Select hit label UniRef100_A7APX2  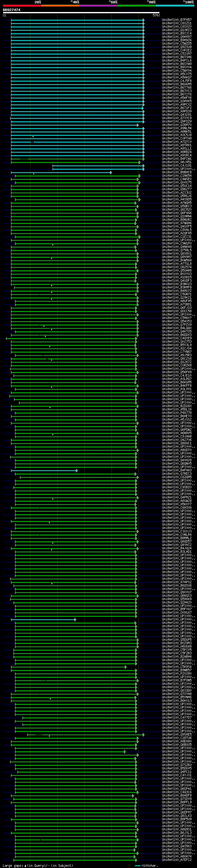click(x=177, y=582)
